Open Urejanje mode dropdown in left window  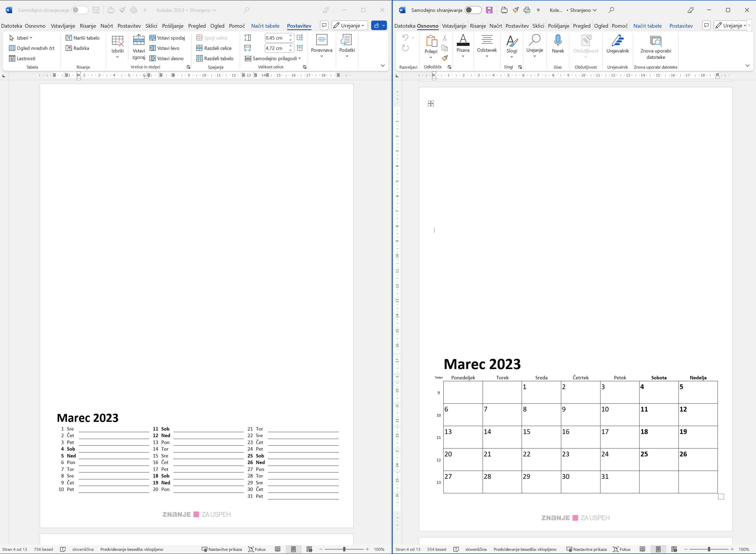[x=350, y=26]
